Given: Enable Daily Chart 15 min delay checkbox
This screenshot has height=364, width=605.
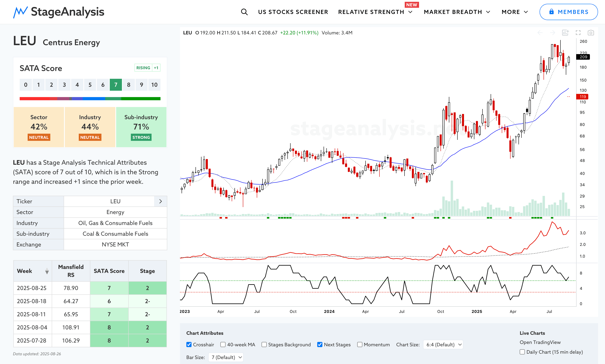Looking at the screenshot, I should pos(522,352).
